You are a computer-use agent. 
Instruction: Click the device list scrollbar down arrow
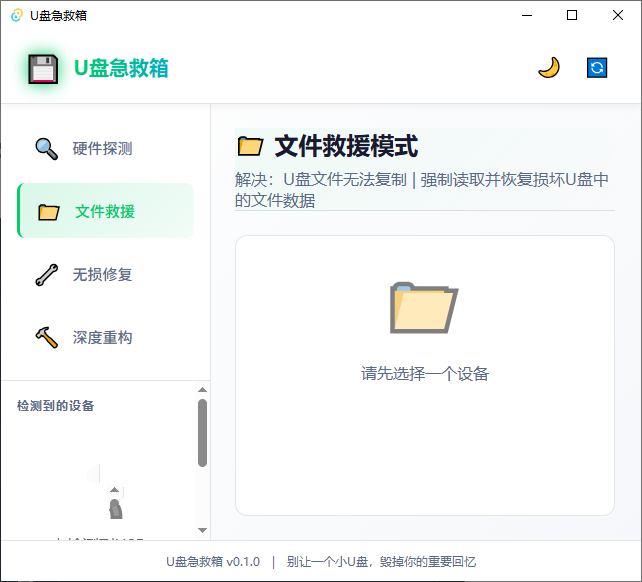(x=202, y=530)
